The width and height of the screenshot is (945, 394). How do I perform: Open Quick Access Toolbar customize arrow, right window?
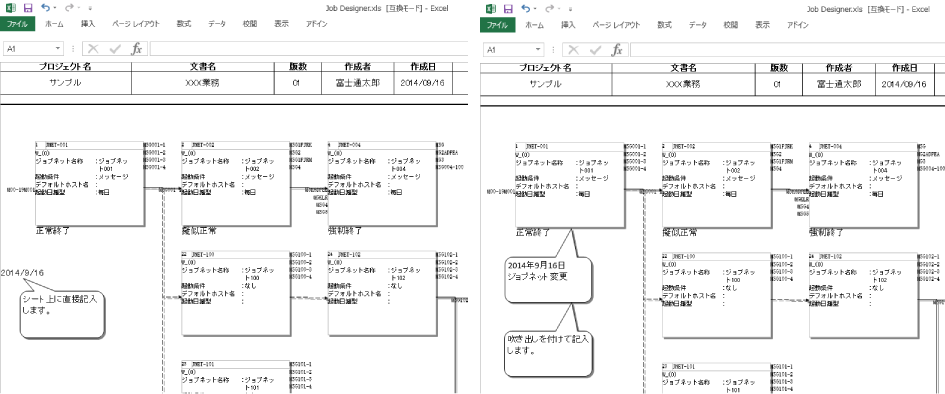point(571,8)
